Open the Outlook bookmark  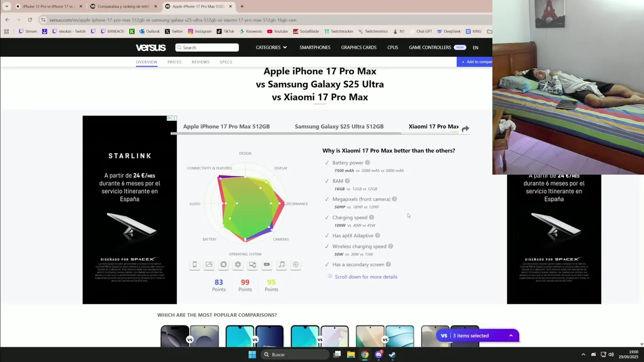point(149,31)
